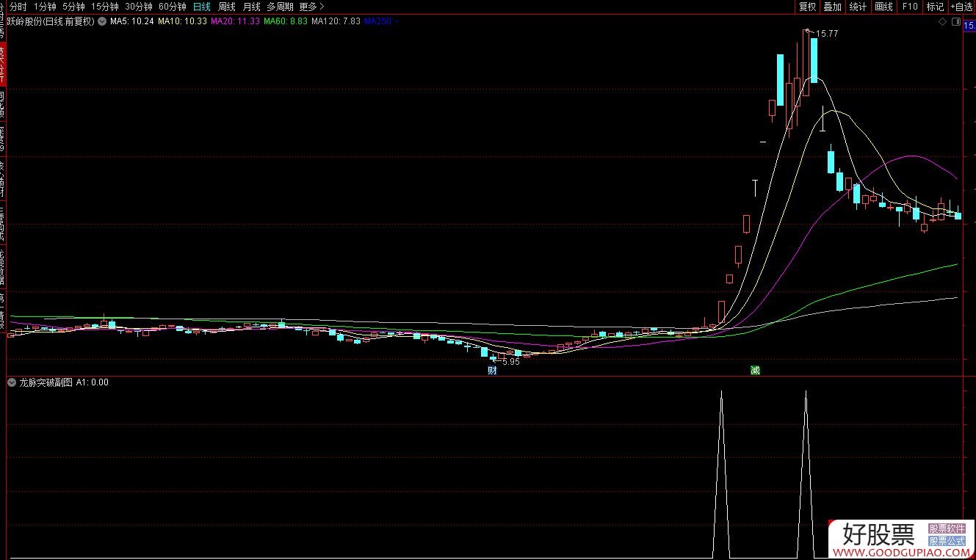Switch to 分时 intraday view

(x=18, y=7)
